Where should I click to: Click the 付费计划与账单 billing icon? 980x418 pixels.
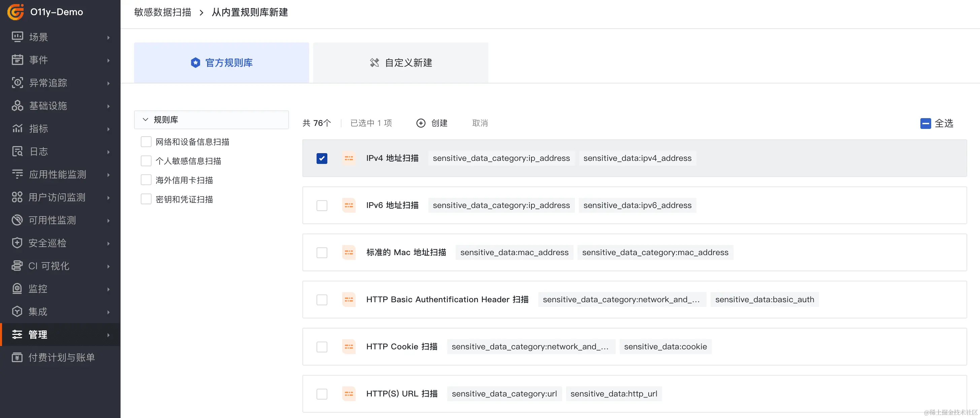17,357
